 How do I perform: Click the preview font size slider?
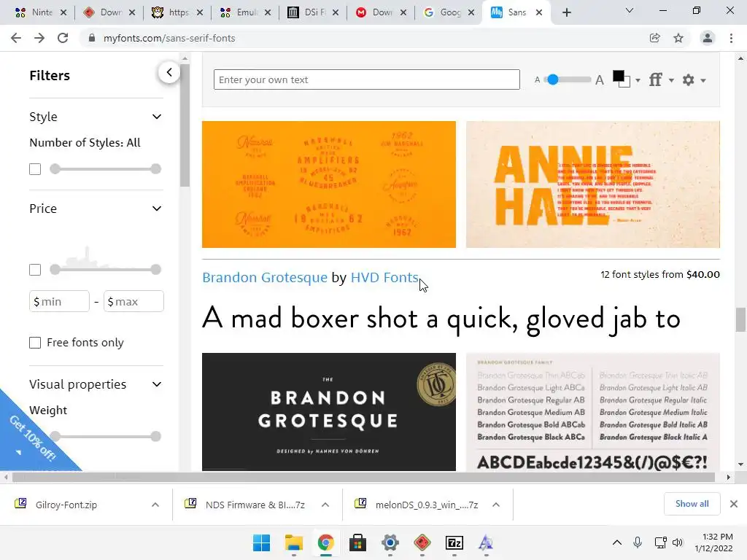point(568,79)
